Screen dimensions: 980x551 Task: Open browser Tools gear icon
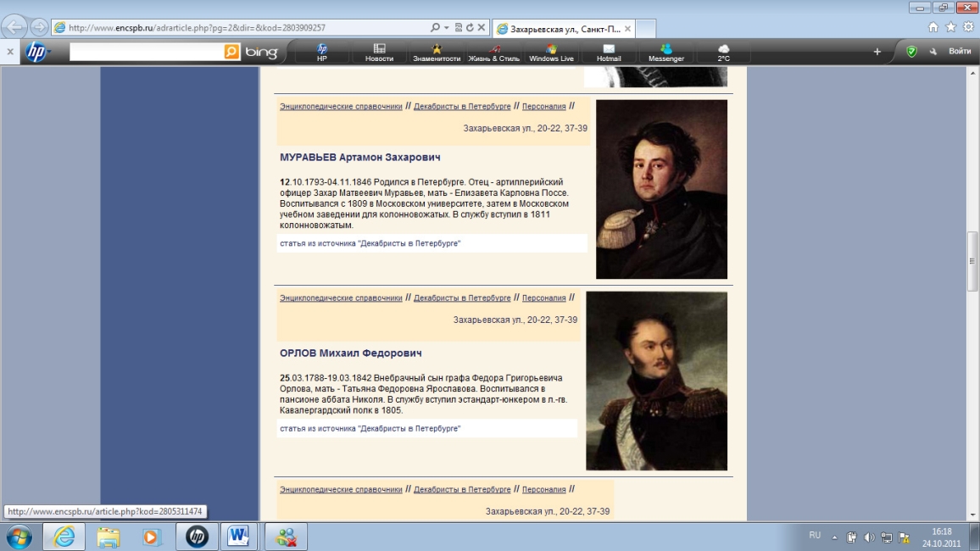968,27
